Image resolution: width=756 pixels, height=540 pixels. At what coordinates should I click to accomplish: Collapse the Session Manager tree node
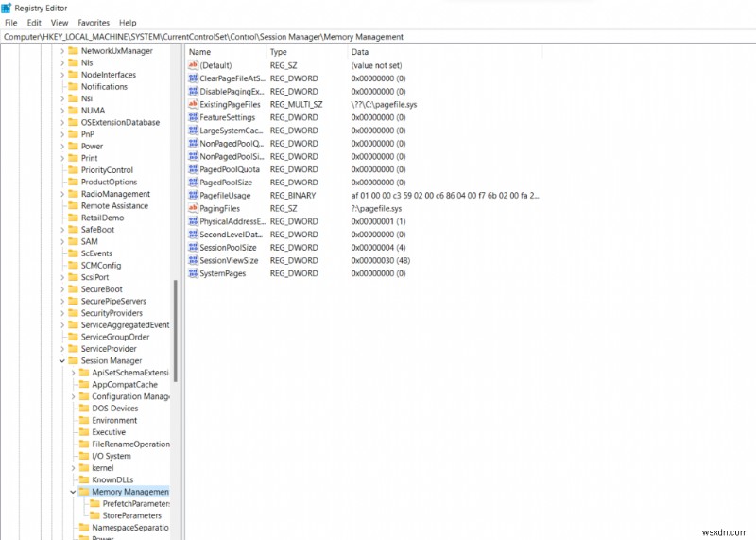pos(62,360)
